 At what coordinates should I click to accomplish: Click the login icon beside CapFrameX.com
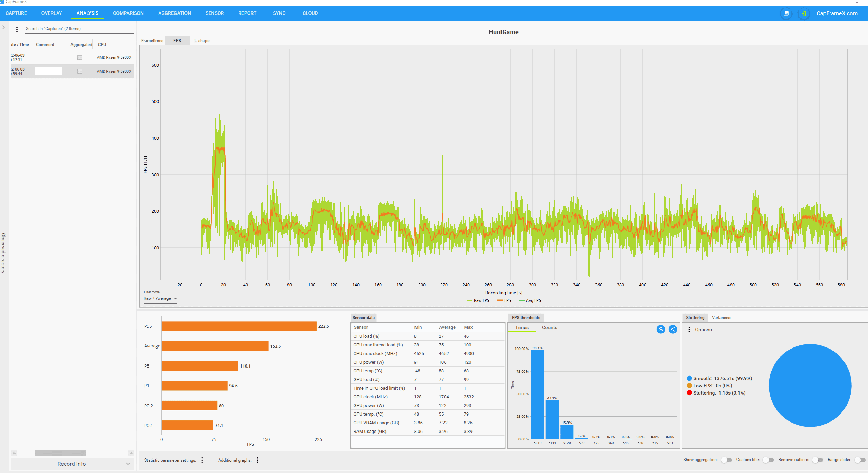(x=804, y=13)
